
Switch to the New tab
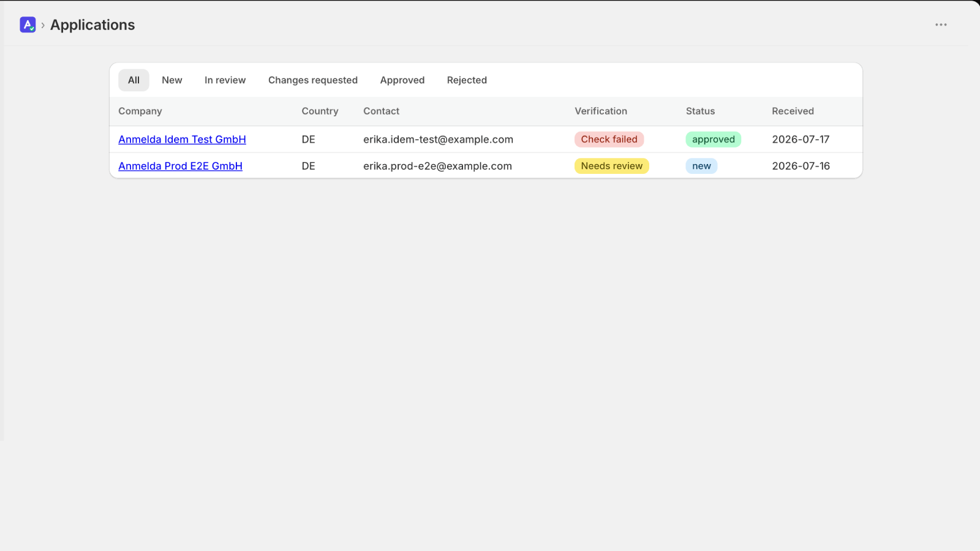[172, 80]
